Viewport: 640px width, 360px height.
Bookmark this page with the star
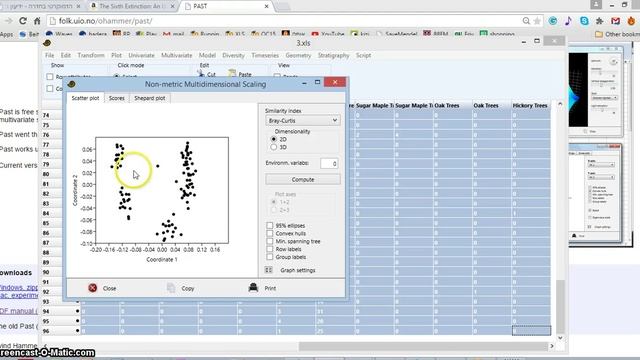(537, 21)
